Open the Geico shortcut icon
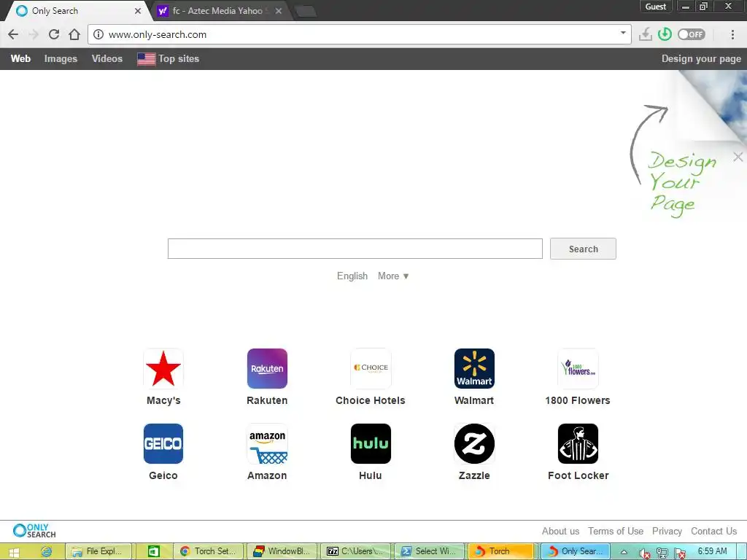The image size is (747, 560). (163, 444)
